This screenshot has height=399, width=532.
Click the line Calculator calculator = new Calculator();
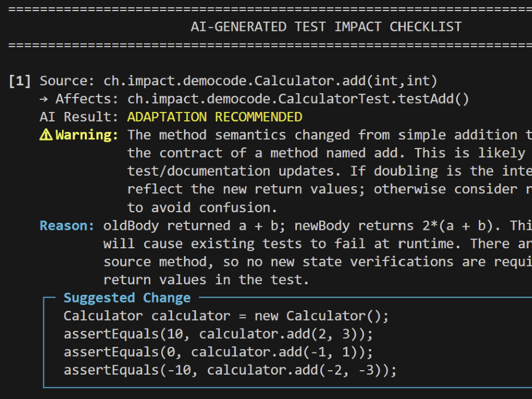coord(226,316)
